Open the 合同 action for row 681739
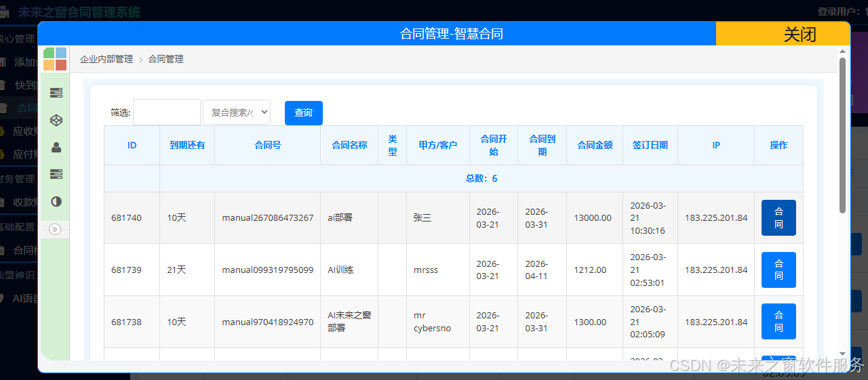868x380 pixels. tap(778, 270)
